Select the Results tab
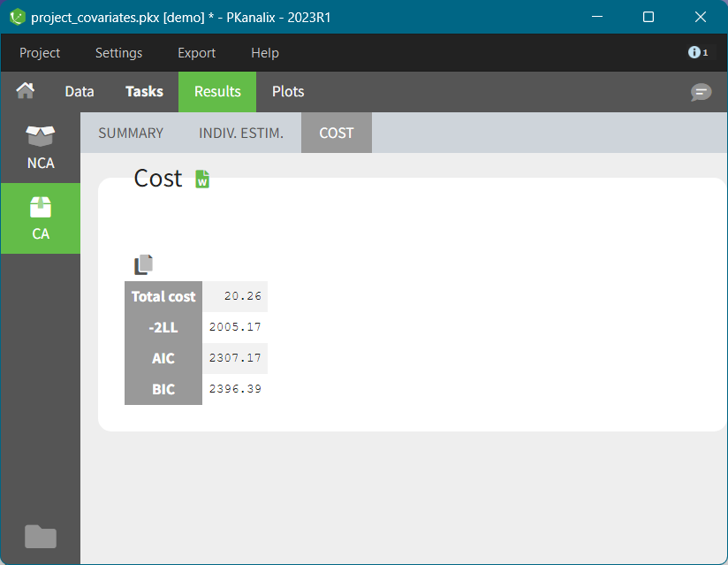The width and height of the screenshot is (728, 565). [217, 91]
